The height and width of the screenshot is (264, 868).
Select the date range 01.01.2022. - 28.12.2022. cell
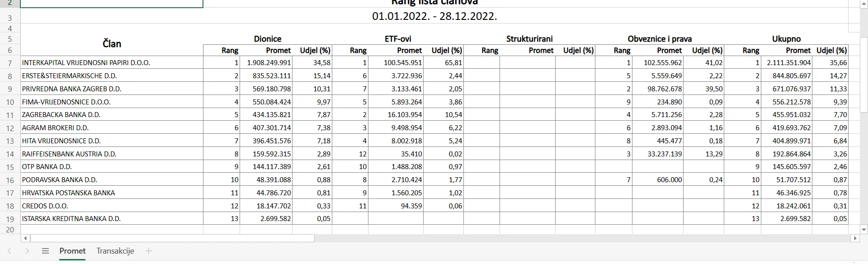coord(434,16)
